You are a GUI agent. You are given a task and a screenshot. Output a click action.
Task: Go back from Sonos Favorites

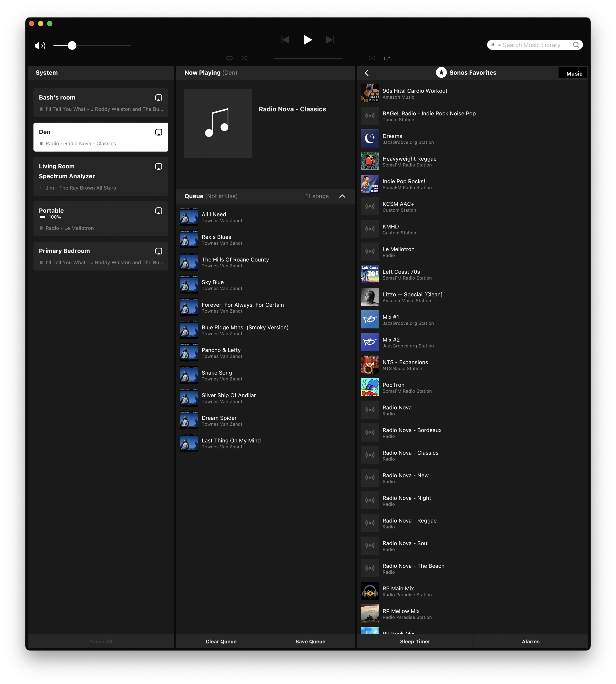click(x=367, y=73)
